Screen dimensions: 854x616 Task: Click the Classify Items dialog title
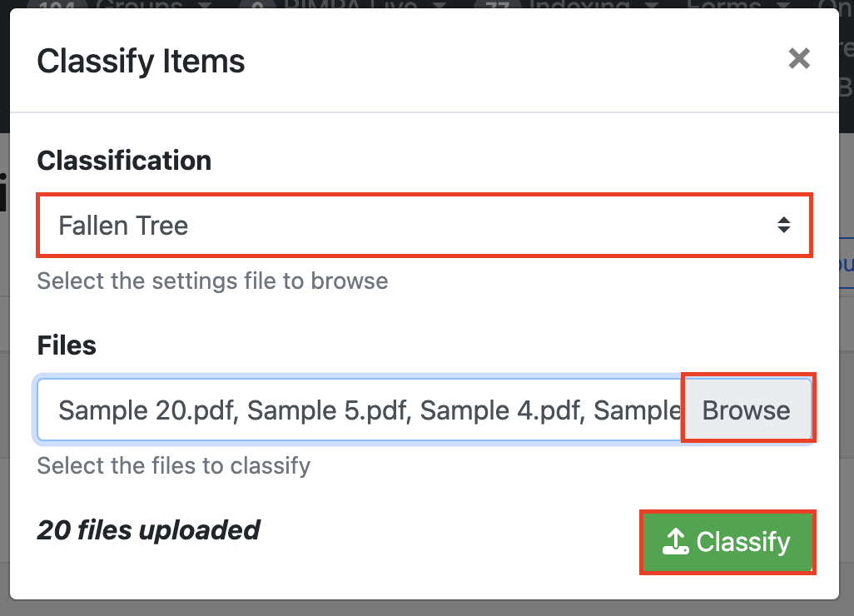click(x=141, y=61)
